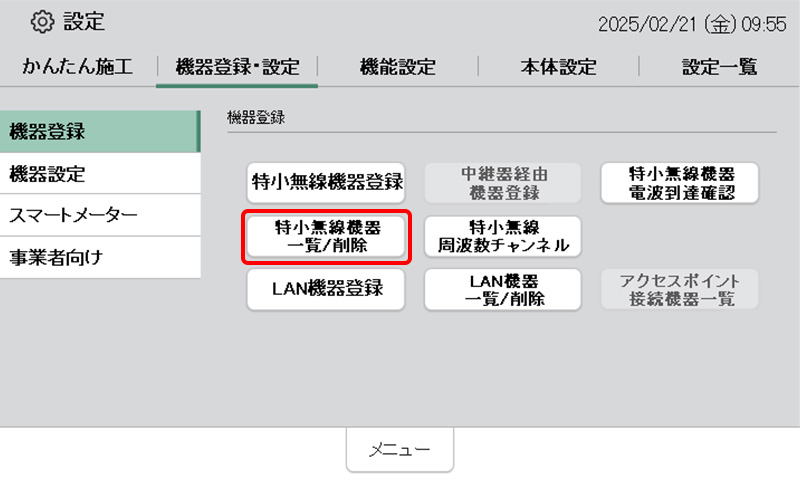Click 特小無線機器登録 button

[x=326, y=183]
